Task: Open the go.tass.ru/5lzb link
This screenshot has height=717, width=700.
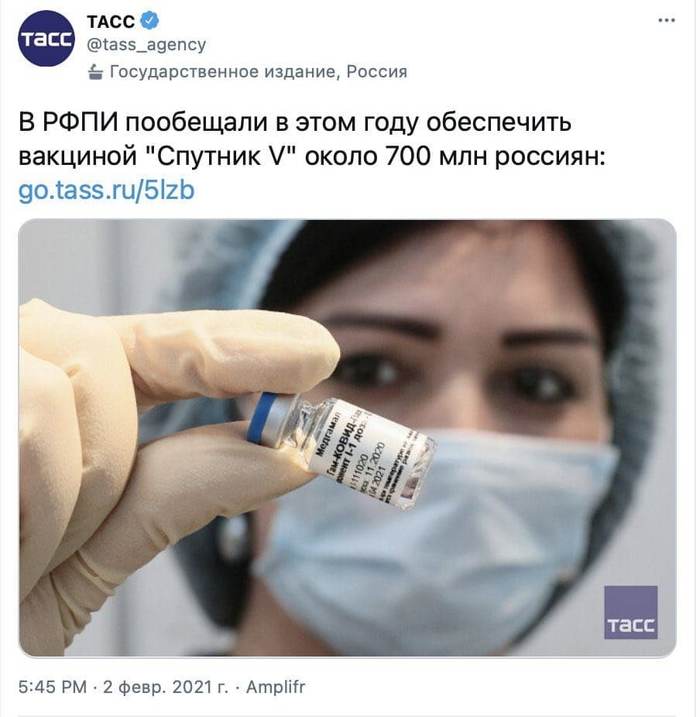Action: 107,191
